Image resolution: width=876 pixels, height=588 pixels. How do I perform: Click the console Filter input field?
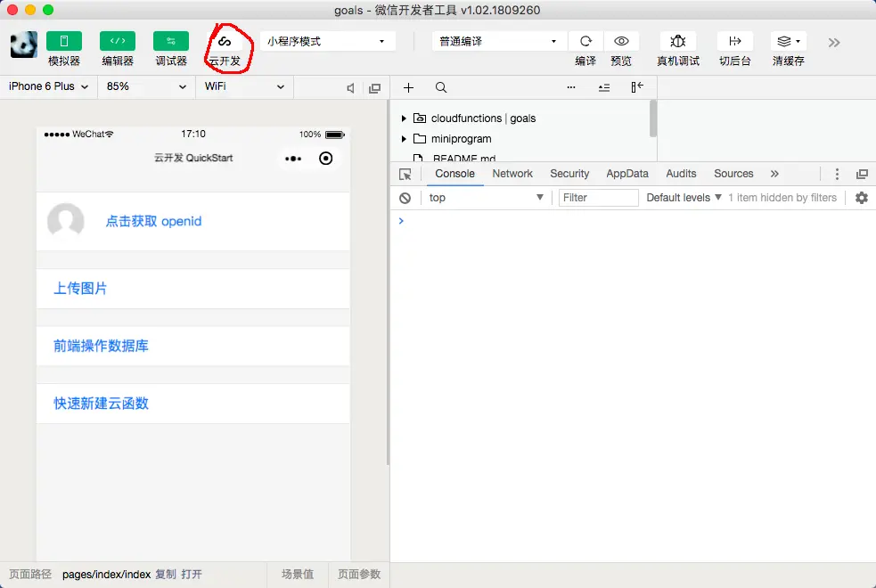[598, 198]
